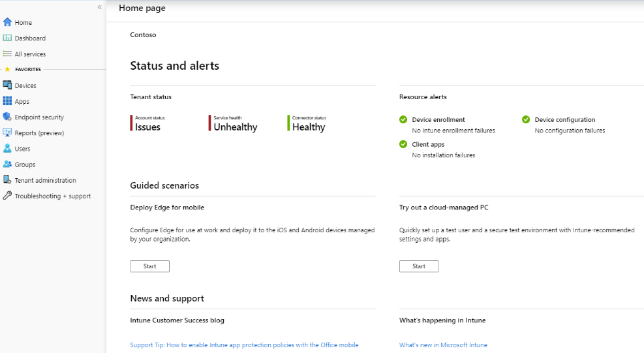Open the Intune app protection Support Tip link
This screenshot has width=644, height=353.
[x=244, y=345]
